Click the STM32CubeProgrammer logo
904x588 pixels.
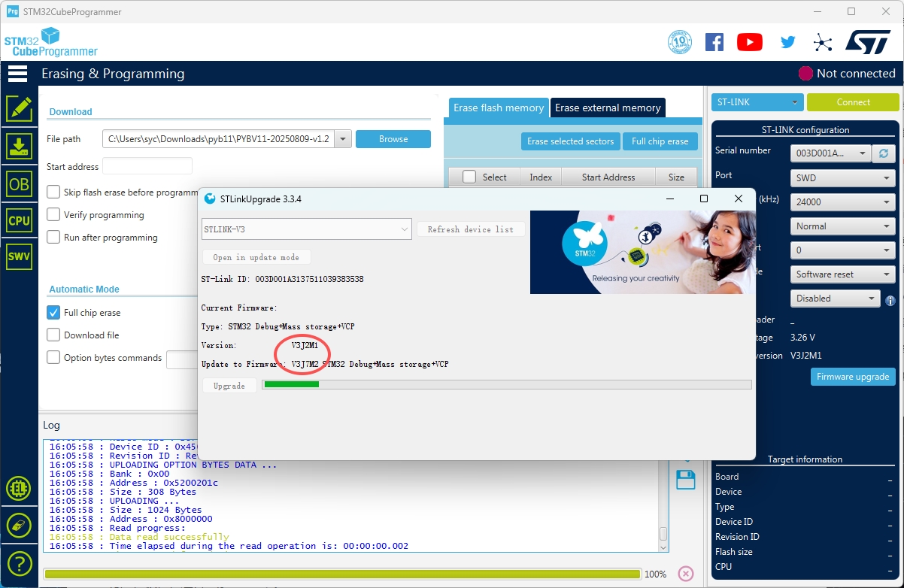(x=51, y=42)
